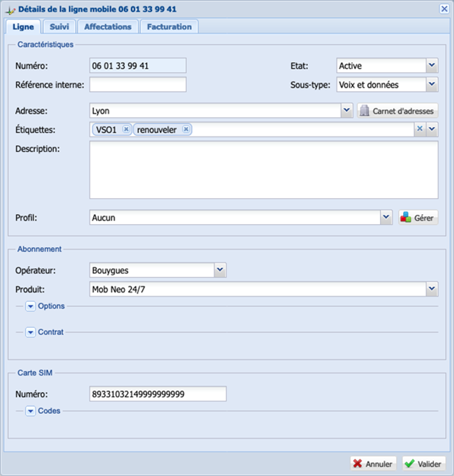Cancel with the Annuler button

(x=373, y=464)
